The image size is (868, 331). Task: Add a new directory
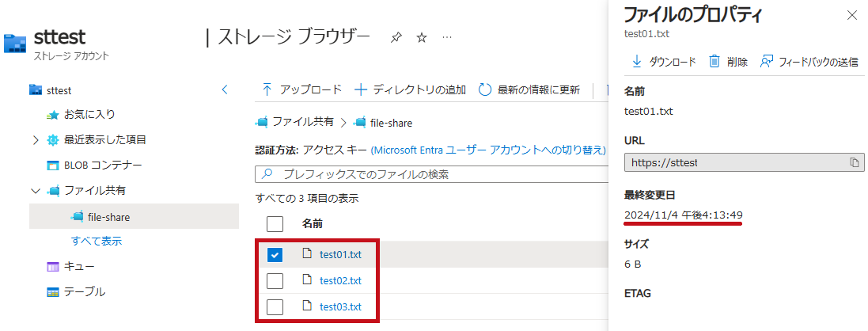pos(410,89)
